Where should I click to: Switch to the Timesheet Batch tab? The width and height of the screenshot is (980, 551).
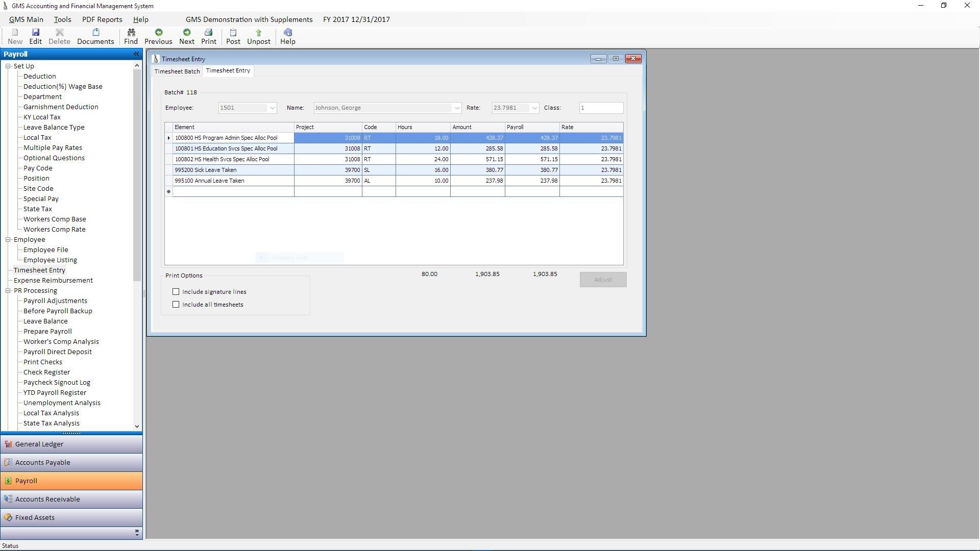click(177, 71)
